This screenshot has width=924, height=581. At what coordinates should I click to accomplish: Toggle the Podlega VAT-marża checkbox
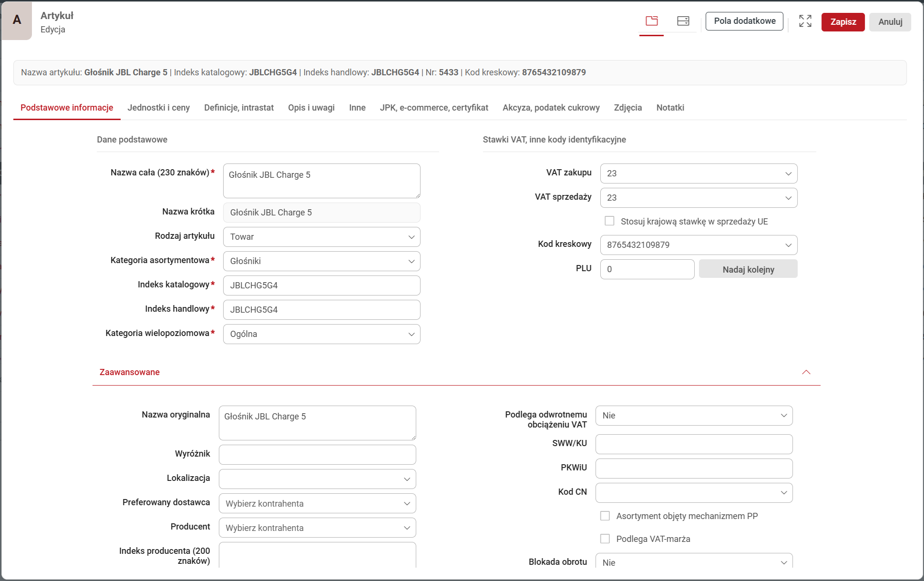pyautogui.click(x=605, y=539)
